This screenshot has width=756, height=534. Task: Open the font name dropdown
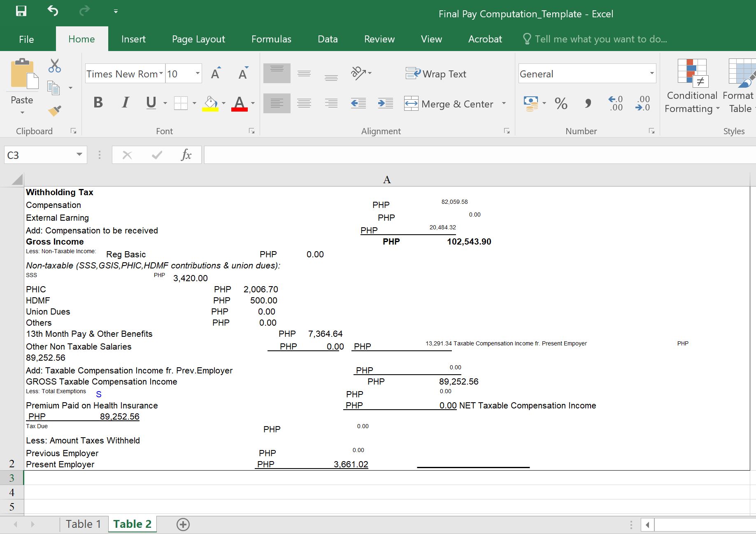tap(161, 74)
